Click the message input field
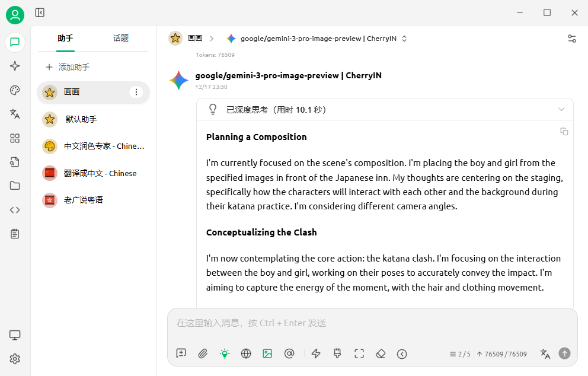Image resolution: width=588 pixels, height=376 pixels. point(371,323)
